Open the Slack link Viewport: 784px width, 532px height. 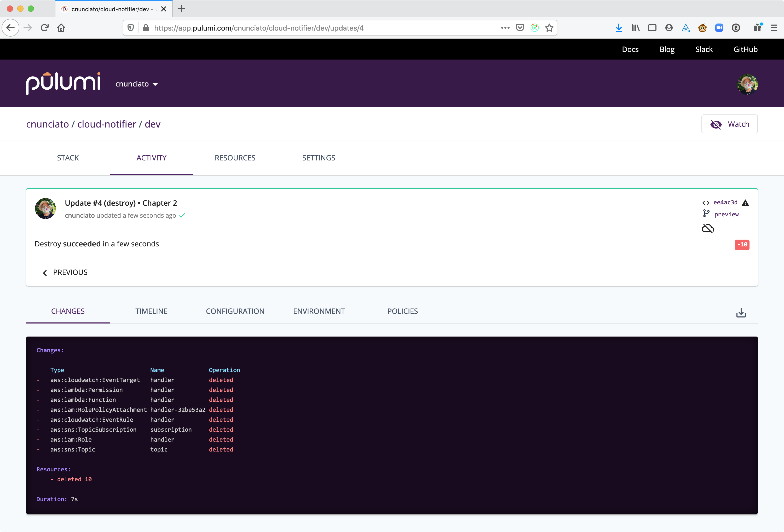click(x=704, y=49)
